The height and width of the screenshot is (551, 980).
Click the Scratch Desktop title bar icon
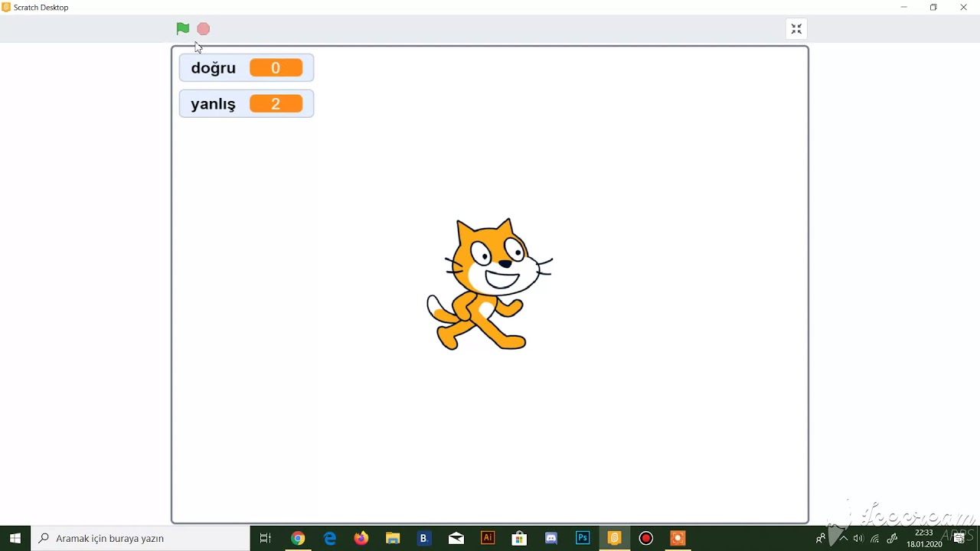[x=6, y=7]
